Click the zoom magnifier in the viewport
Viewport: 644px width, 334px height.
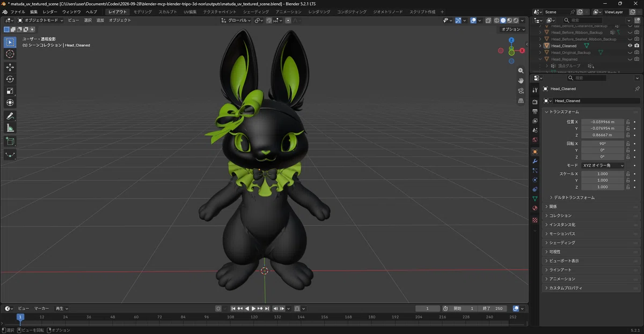tap(521, 71)
